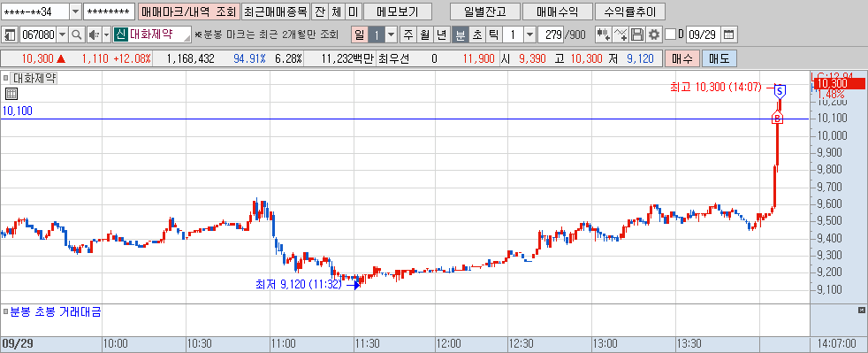868x353 pixels.
Task: Close the 거래대금 sub-panel
Action: pos(861,310)
